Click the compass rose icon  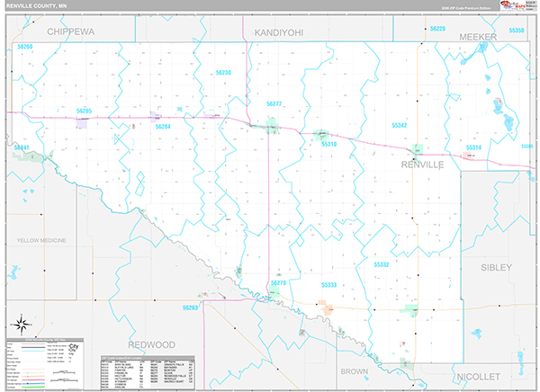pos(22,325)
